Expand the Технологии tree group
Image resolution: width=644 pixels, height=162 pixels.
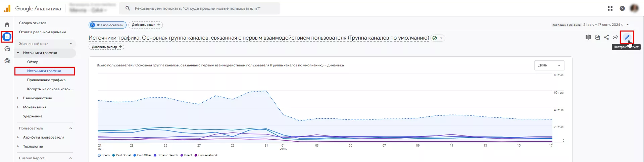coord(18,147)
